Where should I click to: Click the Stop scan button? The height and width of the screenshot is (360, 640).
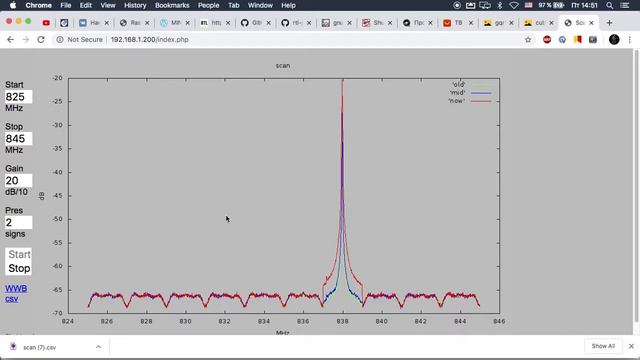(x=19, y=268)
